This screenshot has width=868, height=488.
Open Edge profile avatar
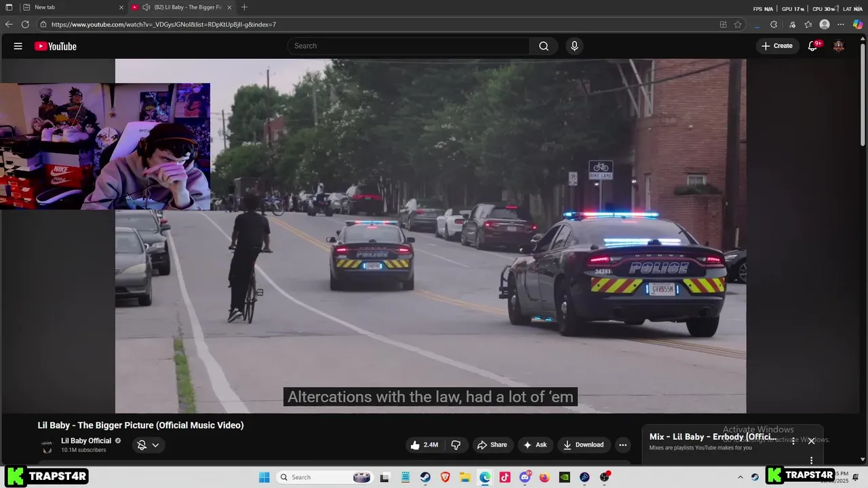(825, 24)
